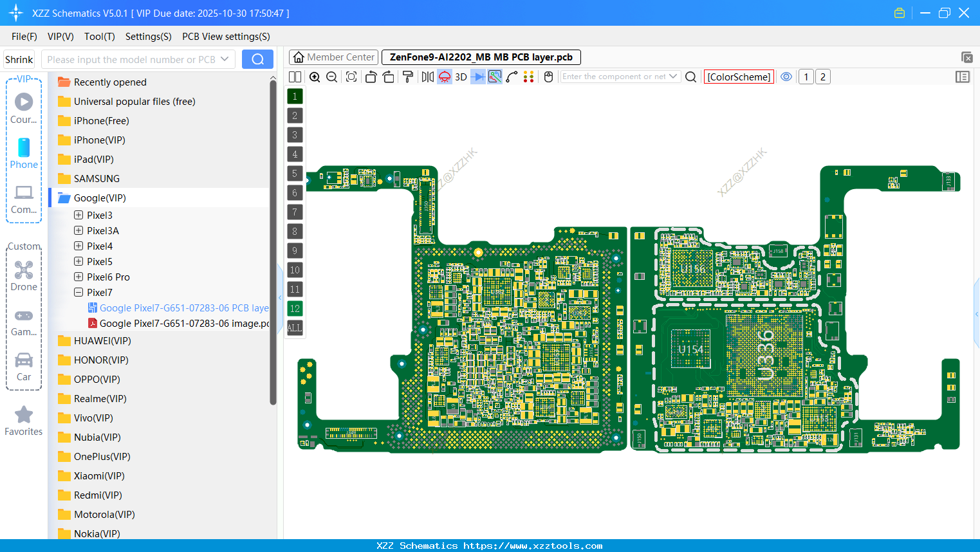
Task: Show ALL PCB layers
Action: pyautogui.click(x=295, y=327)
